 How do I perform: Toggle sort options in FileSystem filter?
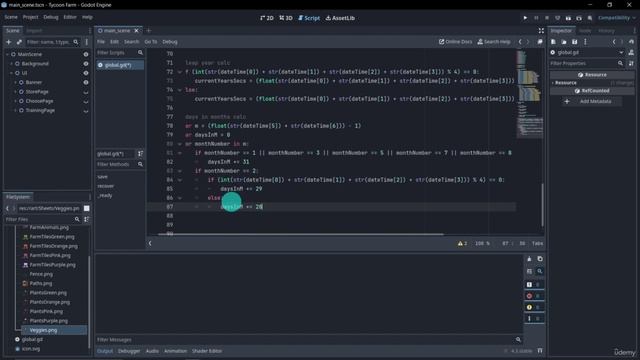point(87,219)
